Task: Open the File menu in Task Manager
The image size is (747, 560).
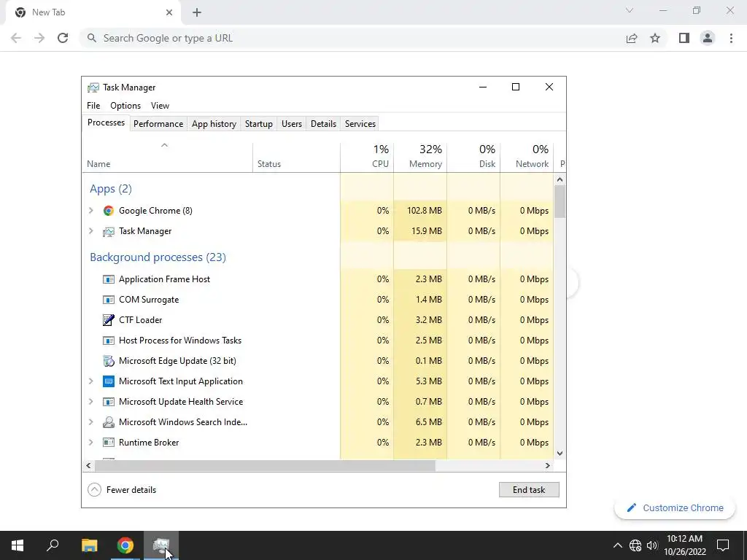Action: pyautogui.click(x=93, y=106)
